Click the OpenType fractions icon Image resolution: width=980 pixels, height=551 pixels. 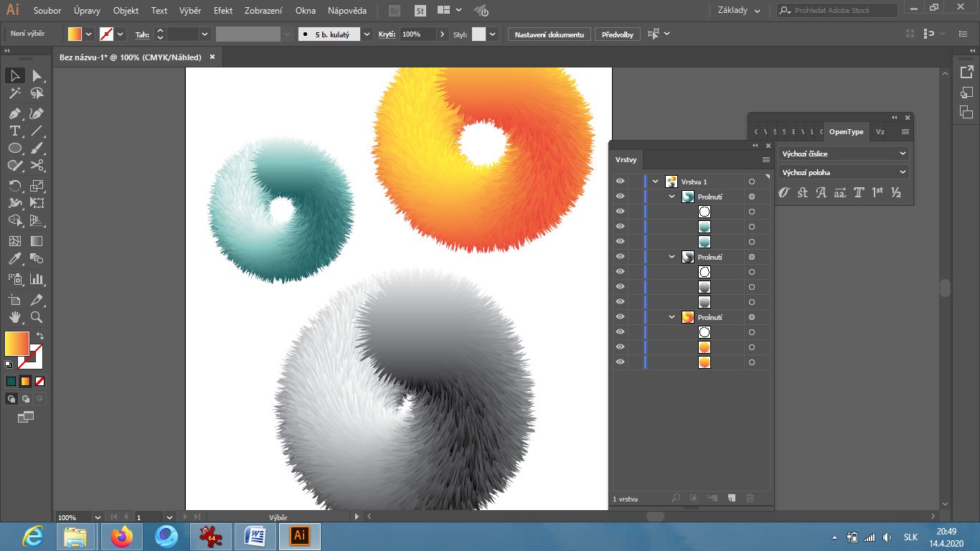(896, 192)
